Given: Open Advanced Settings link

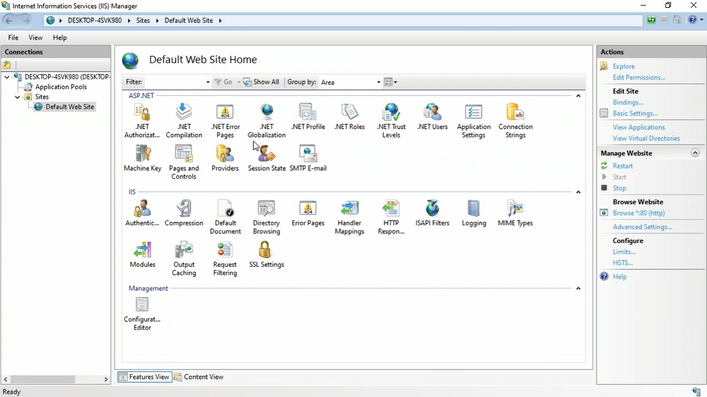Looking at the screenshot, I should pos(642,227).
